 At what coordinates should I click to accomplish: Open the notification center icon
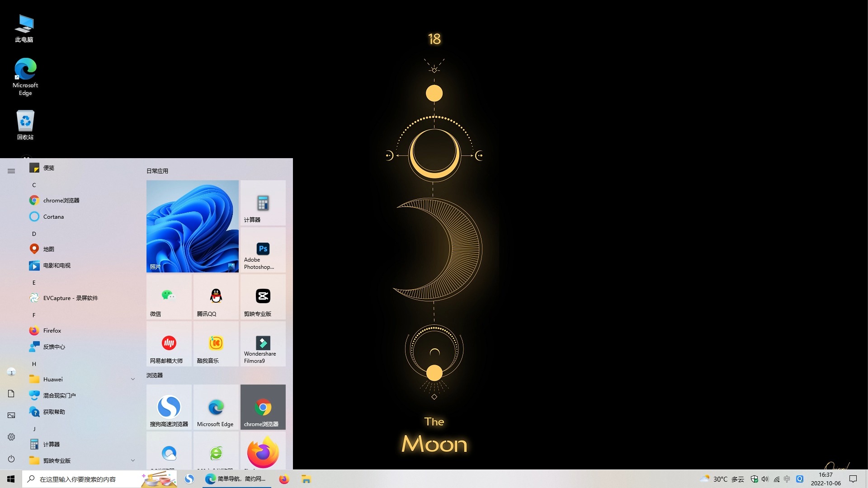pyautogui.click(x=853, y=479)
